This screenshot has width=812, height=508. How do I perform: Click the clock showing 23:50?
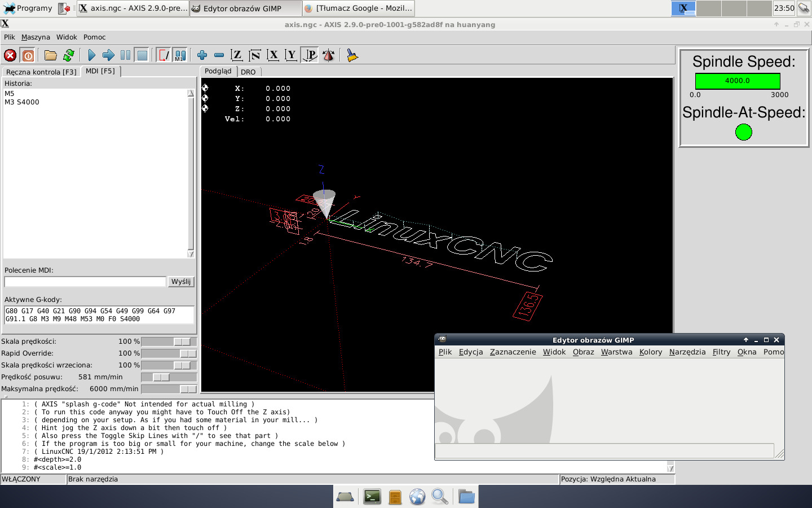coord(784,8)
